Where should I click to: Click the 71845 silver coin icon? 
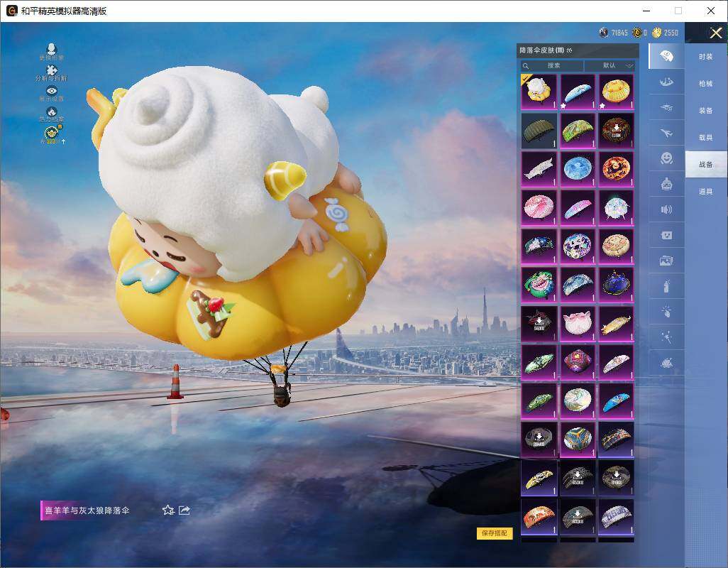604,33
